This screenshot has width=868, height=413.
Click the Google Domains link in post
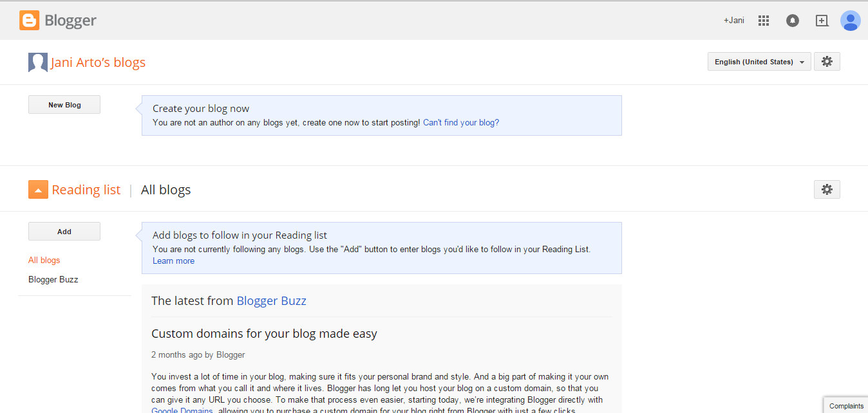[x=182, y=410]
